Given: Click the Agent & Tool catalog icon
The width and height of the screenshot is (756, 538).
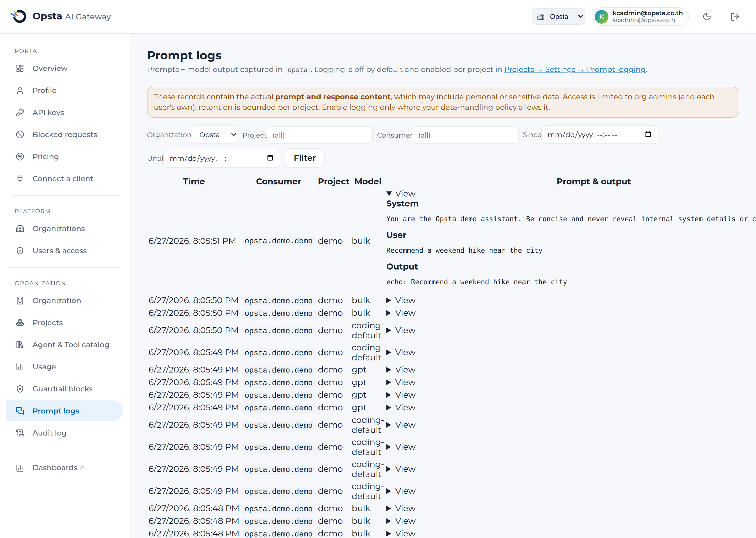Looking at the screenshot, I should 20,345.
